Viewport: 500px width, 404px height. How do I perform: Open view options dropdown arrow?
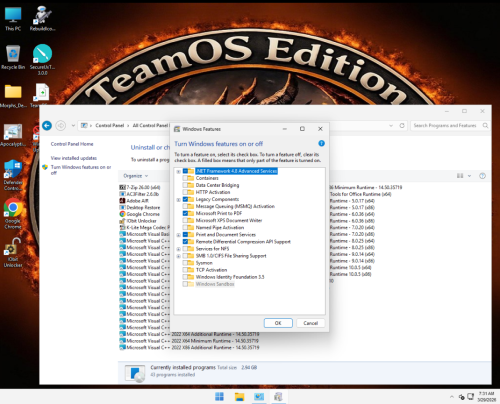tap(469, 176)
